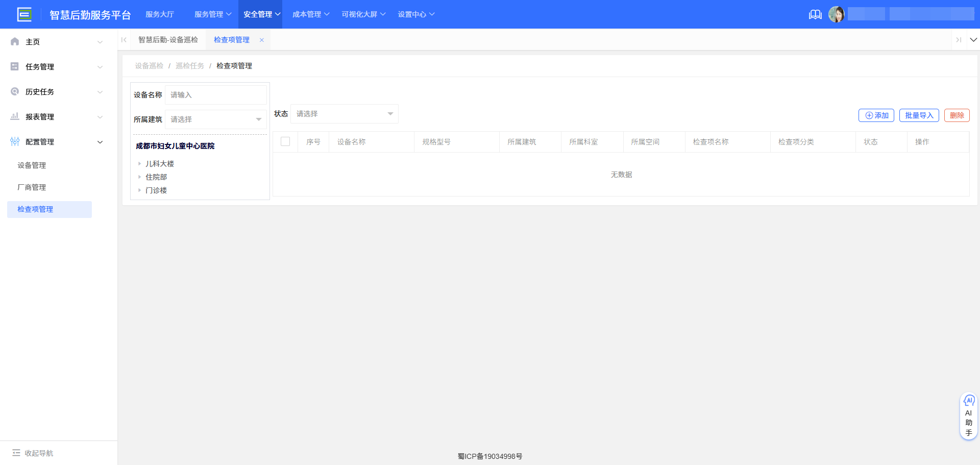Click the platform logo top left
Viewport: 980px width, 465px height.
(x=24, y=14)
